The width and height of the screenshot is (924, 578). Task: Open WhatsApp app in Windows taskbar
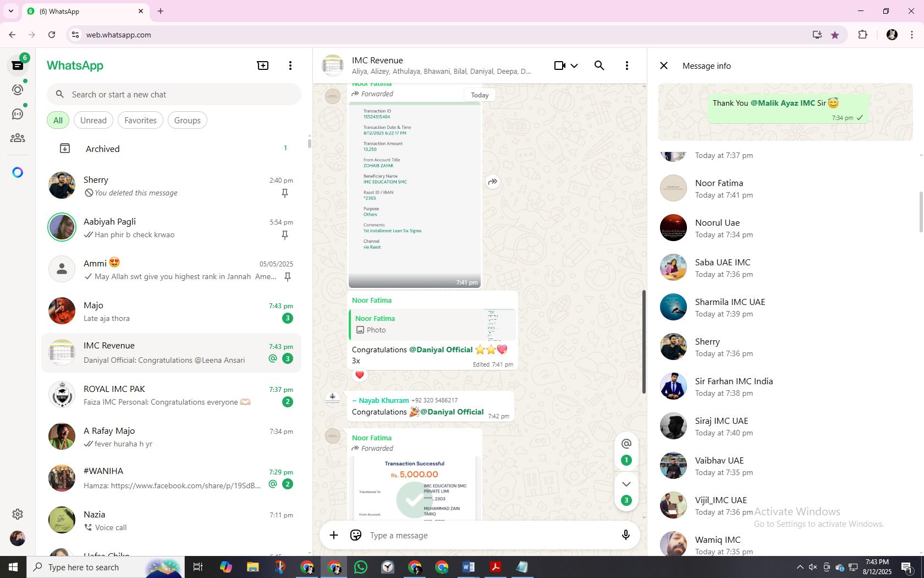(x=361, y=567)
